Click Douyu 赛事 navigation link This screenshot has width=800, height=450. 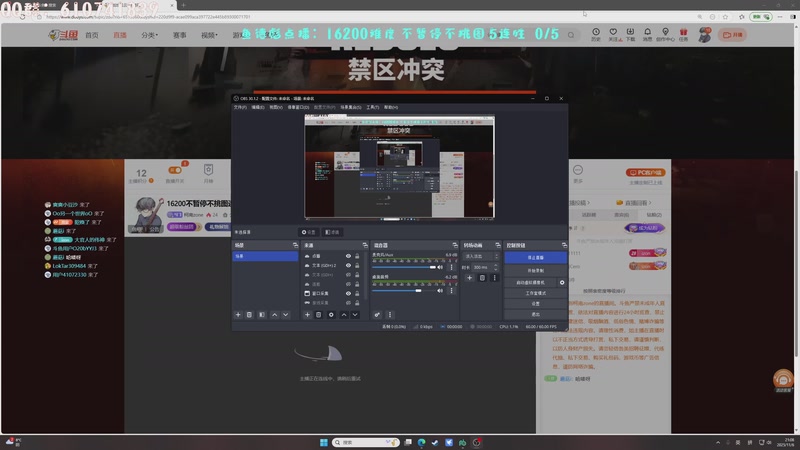[x=180, y=35]
